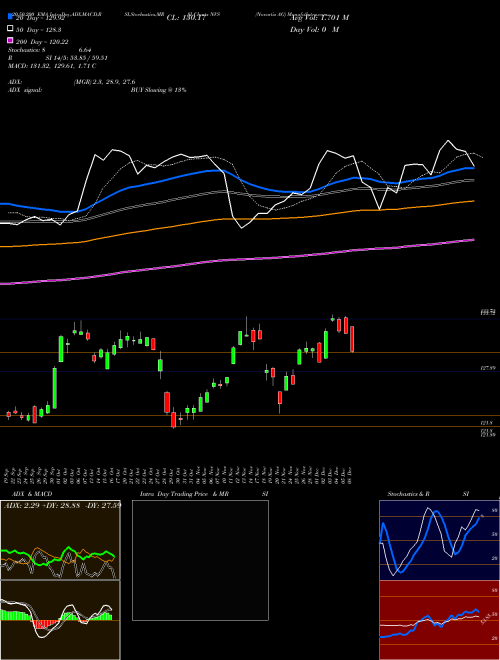Click the last red candlestick on the price chart
The image size is (500, 660).
click(x=352, y=339)
